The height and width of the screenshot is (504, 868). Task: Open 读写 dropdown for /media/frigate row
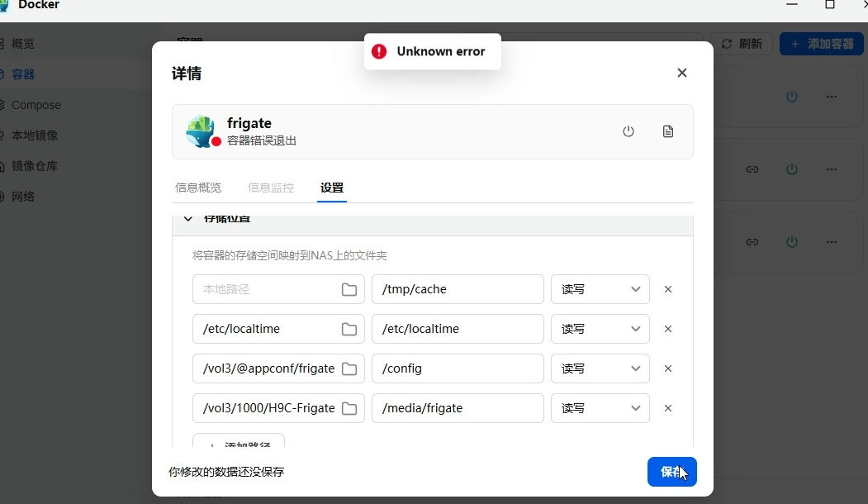[600, 408]
